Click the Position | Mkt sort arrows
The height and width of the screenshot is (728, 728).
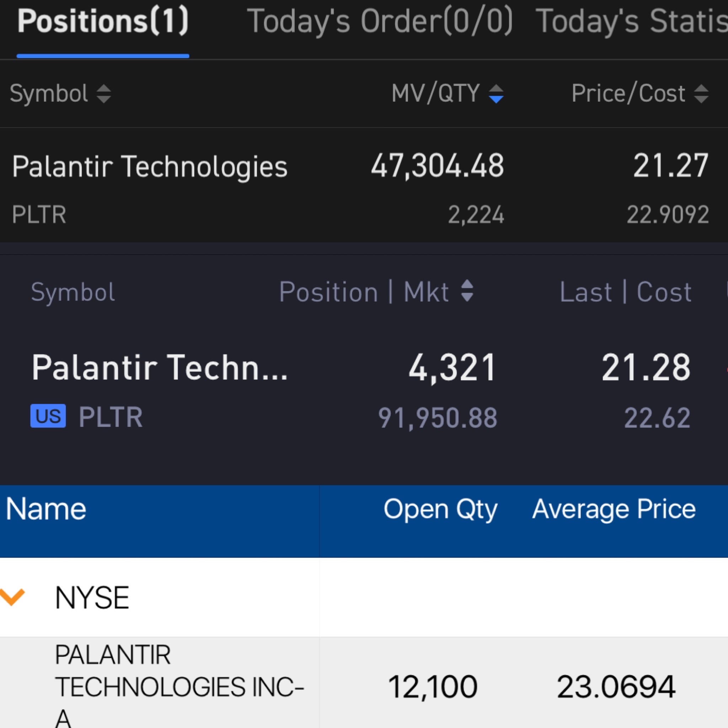click(x=467, y=291)
